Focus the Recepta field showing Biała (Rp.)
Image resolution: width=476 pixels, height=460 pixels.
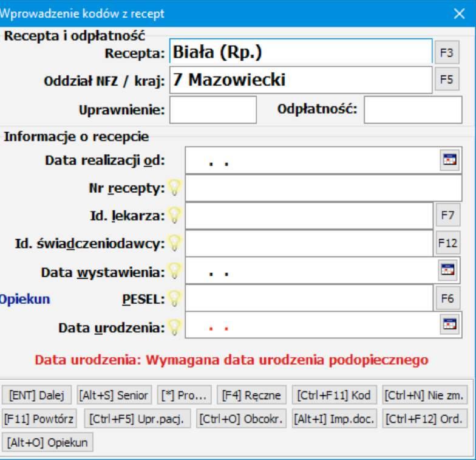[301, 51]
